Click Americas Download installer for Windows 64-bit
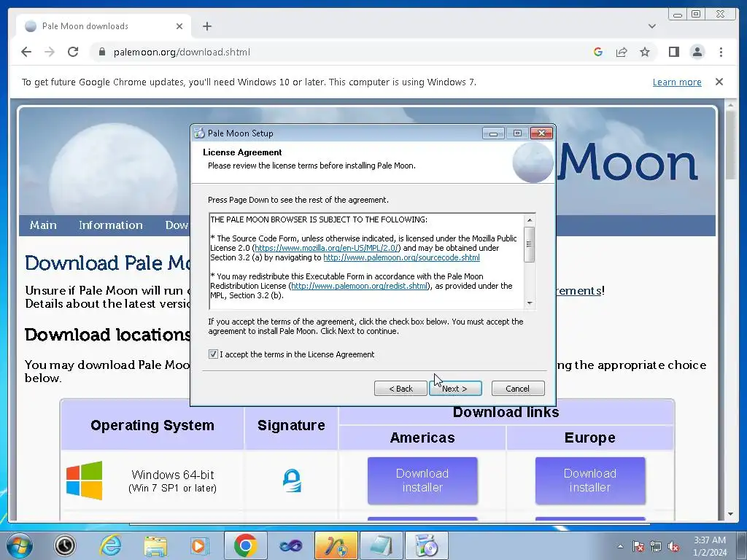747x560 pixels. click(x=422, y=481)
